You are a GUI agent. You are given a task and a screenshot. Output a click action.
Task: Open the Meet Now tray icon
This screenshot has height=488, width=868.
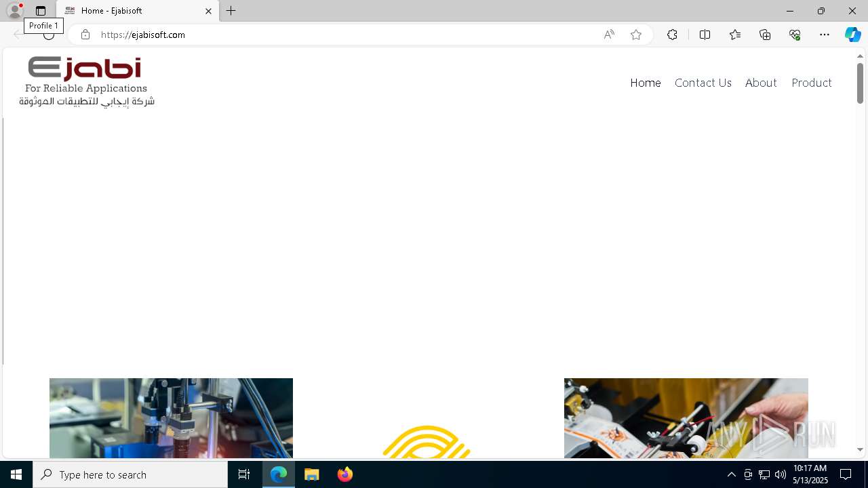click(748, 474)
